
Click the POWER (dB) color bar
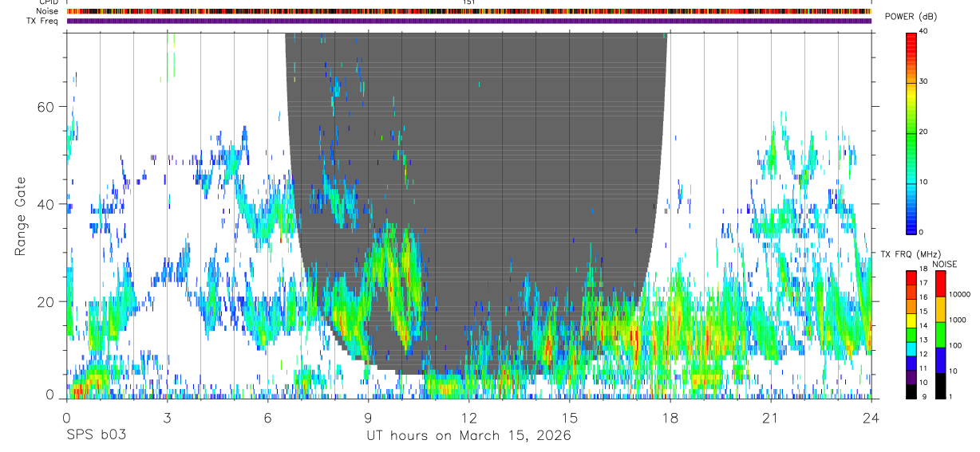pyautogui.click(x=911, y=132)
